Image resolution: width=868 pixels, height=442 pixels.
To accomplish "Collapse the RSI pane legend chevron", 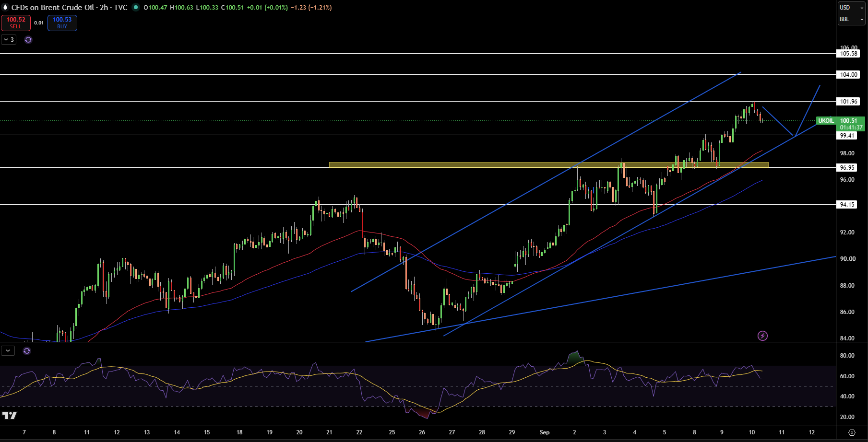I will (x=8, y=351).
